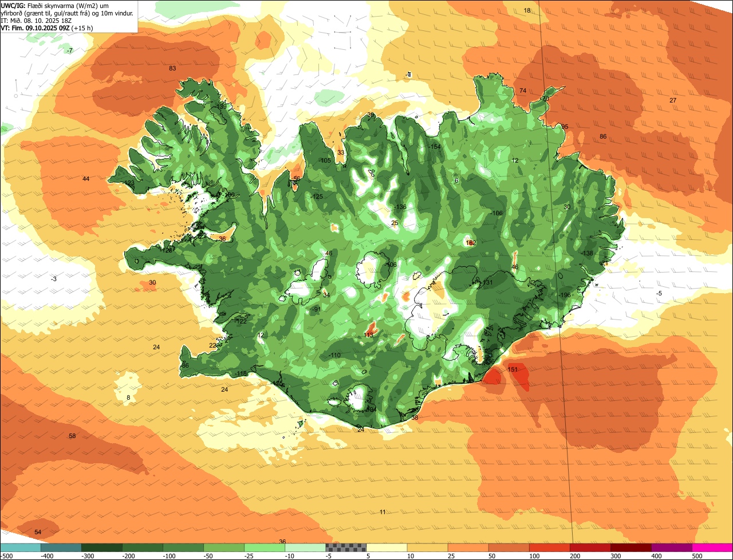Screen dimensions: 733x560
Task: Click the teal -500 to -400 legend swatch
Action: [x=20, y=547]
